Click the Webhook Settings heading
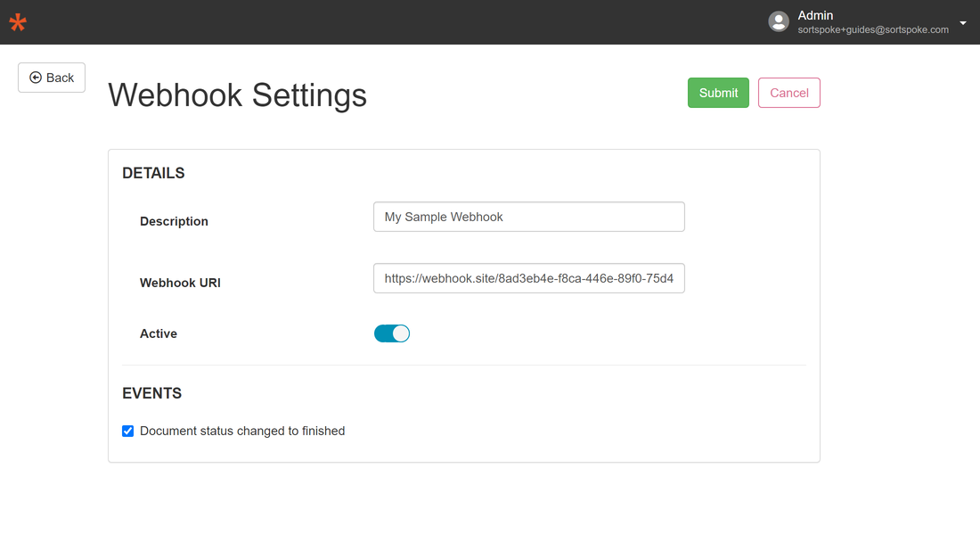 pyautogui.click(x=238, y=95)
